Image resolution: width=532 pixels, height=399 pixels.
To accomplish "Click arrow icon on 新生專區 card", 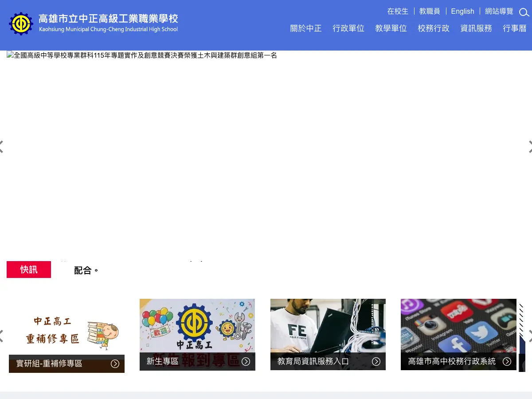I will (246, 361).
